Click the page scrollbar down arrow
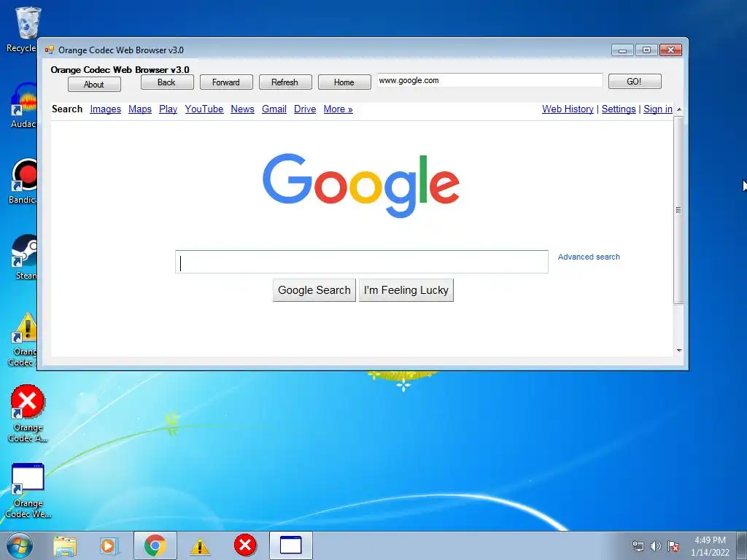This screenshot has height=560, width=747. [x=679, y=351]
